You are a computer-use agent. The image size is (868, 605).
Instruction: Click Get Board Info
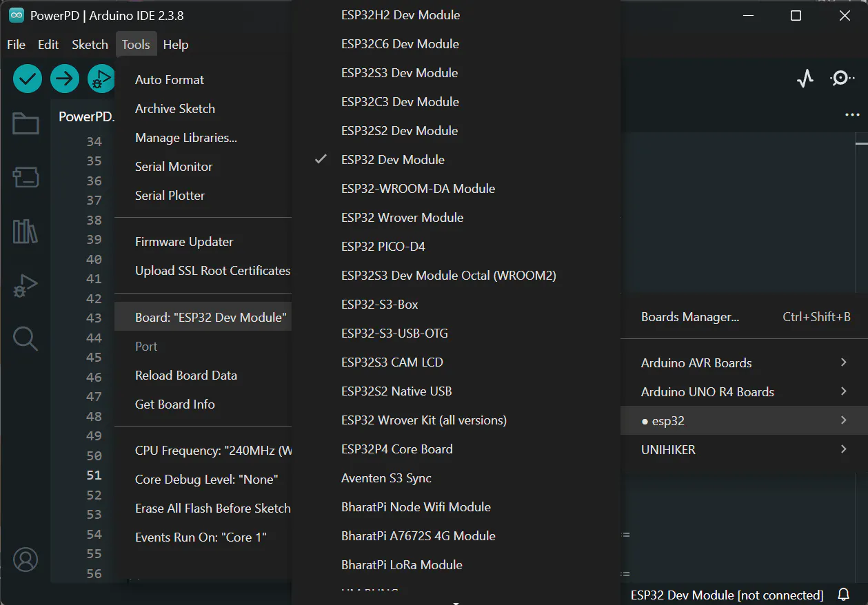(203, 404)
